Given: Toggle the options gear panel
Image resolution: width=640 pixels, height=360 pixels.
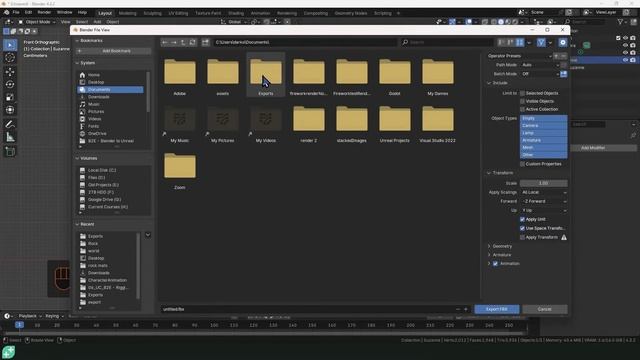Looking at the screenshot, I should pyautogui.click(x=563, y=42).
